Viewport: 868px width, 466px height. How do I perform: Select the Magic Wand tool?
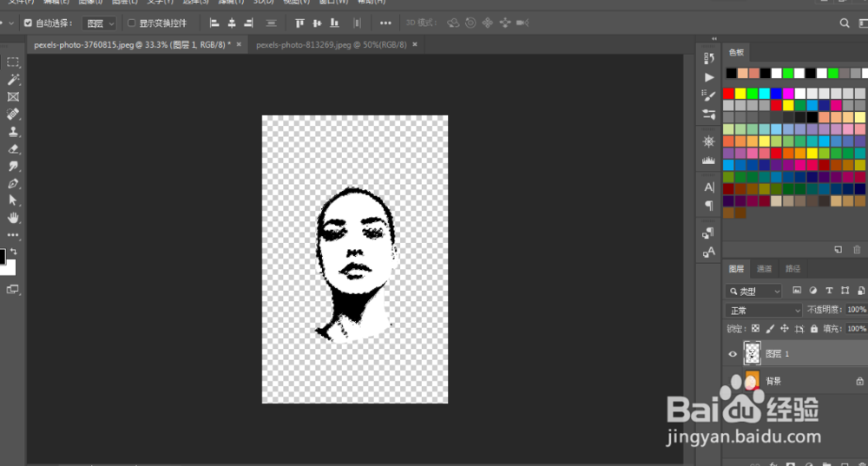click(x=13, y=79)
